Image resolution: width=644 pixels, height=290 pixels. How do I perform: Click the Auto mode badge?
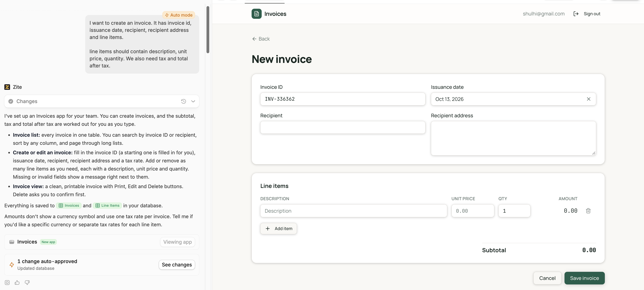click(x=178, y=15)
